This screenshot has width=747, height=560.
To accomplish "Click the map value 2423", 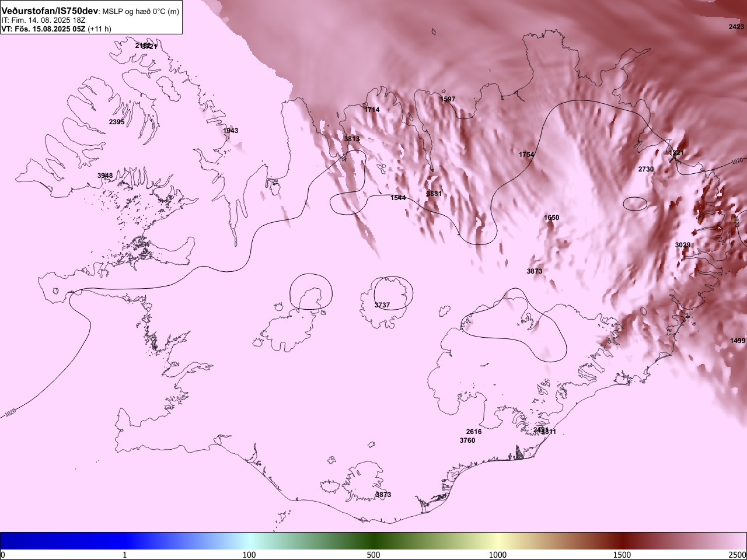I will [x=736, y=27].
